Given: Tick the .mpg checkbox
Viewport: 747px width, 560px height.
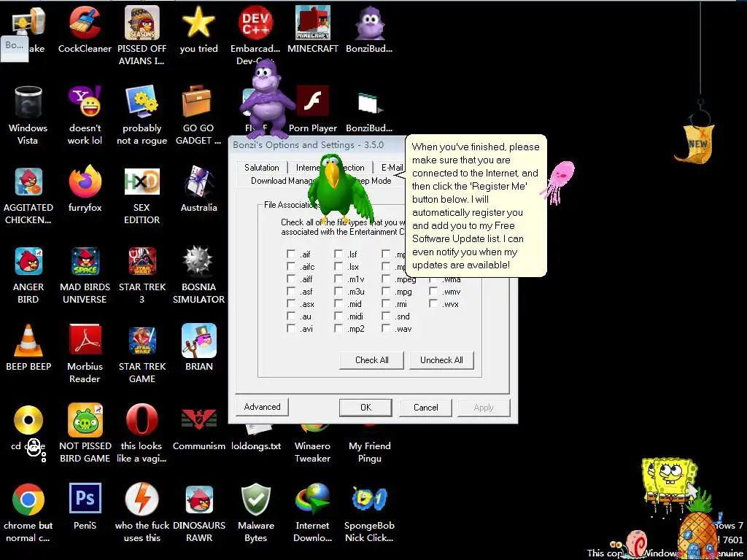Looking at the screenshot, I should (386, 292).
